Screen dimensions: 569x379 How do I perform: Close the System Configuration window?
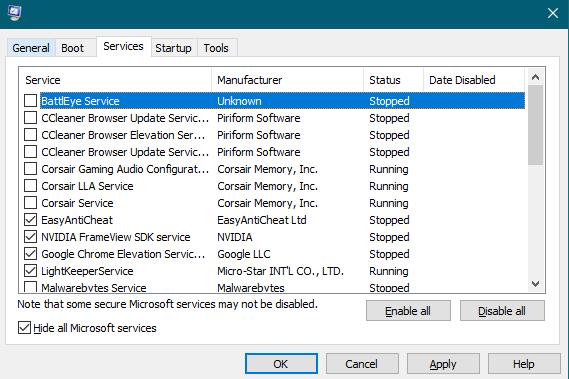pos(553,13)
